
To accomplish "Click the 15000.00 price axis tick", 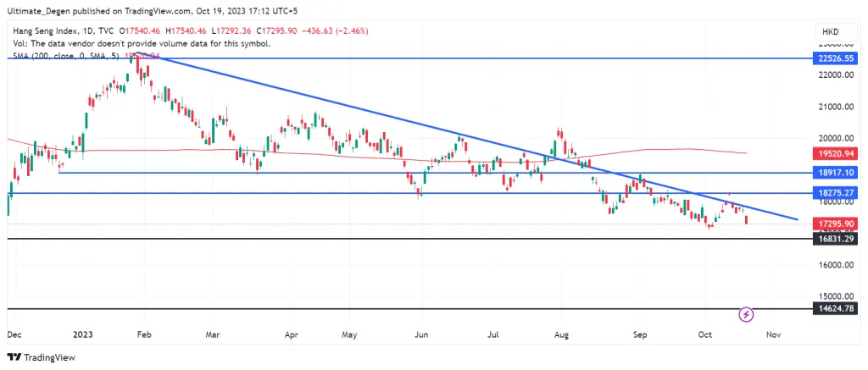I will pyautogui.click(x=834, y=296).
